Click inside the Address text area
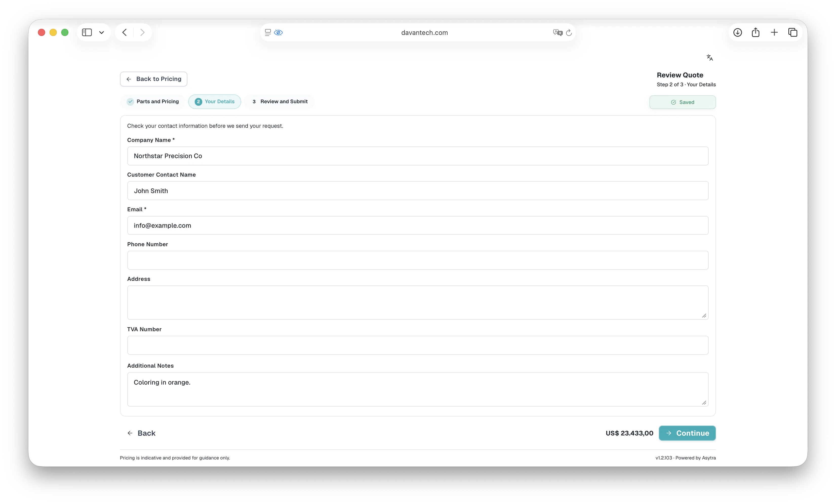Image resolution: width=836 pixels, height=504 pixels. pyautogui.click(x=418, y=303)
